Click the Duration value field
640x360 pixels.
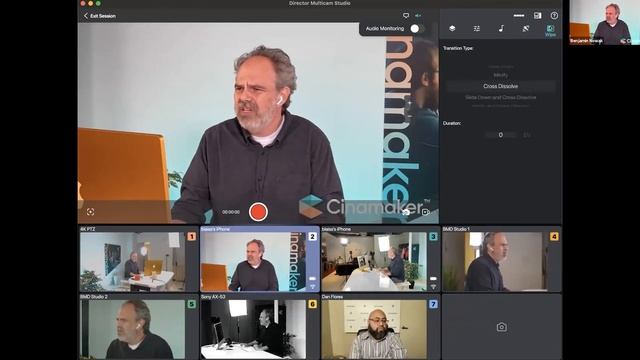(500, 135)
